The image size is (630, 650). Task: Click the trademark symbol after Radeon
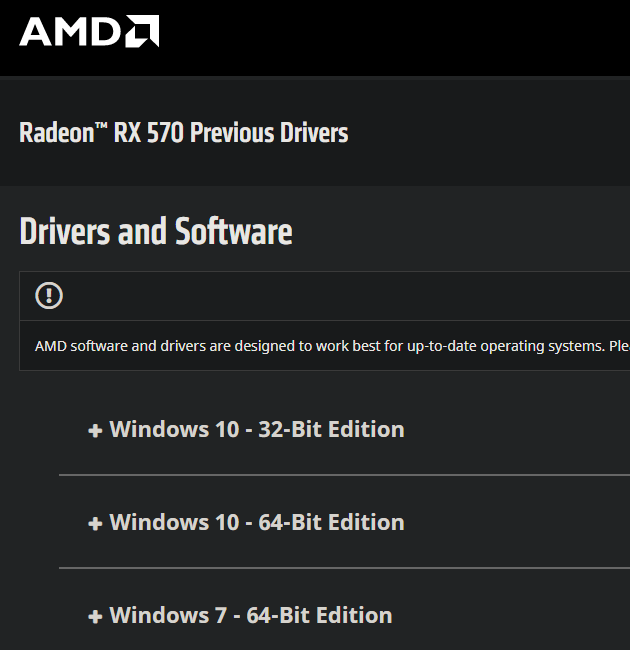coord(101,127)
